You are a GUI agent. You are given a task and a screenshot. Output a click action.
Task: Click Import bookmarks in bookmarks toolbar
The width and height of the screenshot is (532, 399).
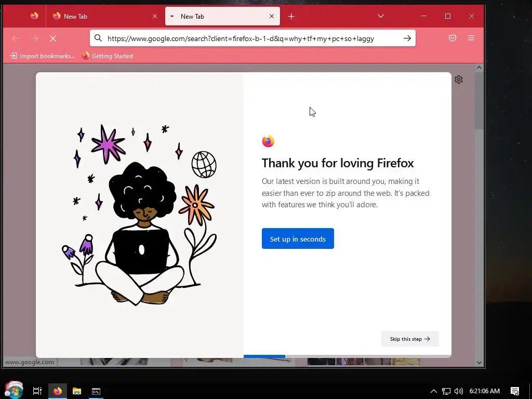coord(43,56)
